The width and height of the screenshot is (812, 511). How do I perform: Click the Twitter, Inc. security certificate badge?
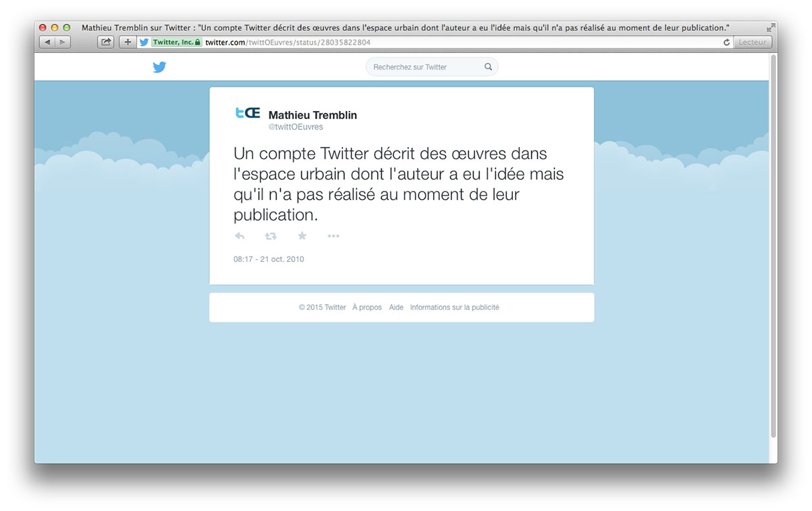click(x=176, y=42)
